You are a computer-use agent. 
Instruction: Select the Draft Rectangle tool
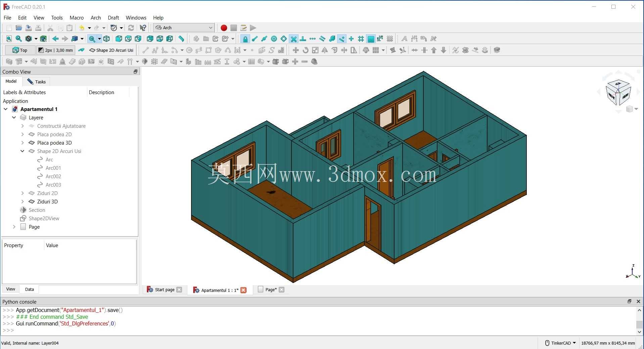point(209,50)
